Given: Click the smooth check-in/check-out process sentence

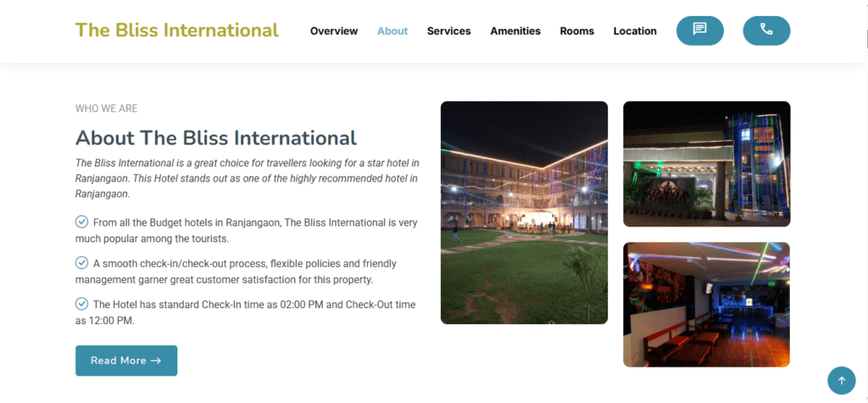Looking at the screenshot, I should (x=236, y=271).
